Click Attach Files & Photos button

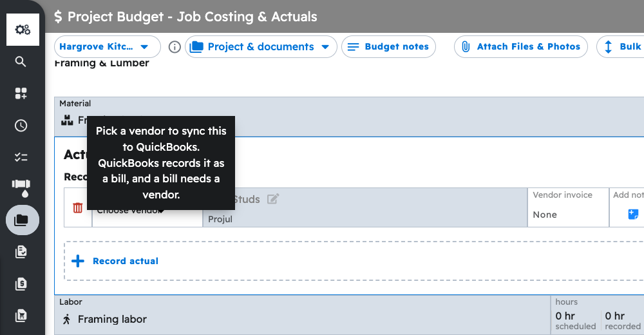coord(521,47)
